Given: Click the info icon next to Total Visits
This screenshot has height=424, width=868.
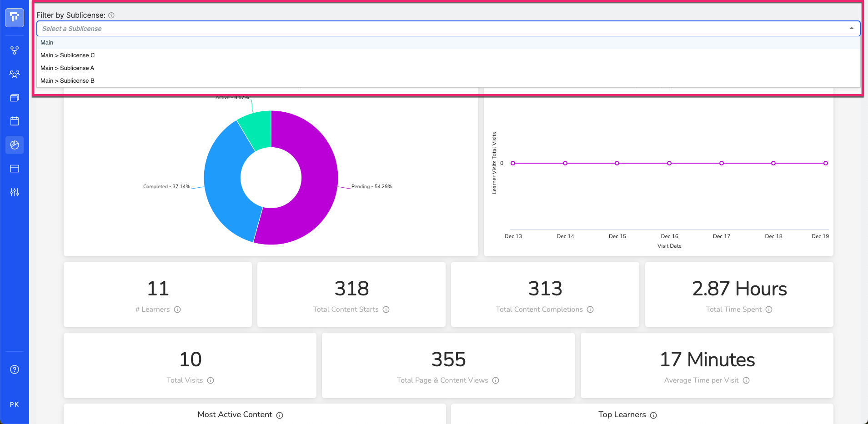Looking at the screenshot, I should click(211, 380).
